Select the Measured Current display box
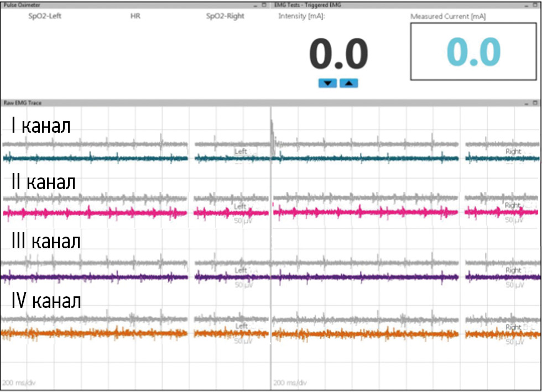 click(x=473, y=53)
